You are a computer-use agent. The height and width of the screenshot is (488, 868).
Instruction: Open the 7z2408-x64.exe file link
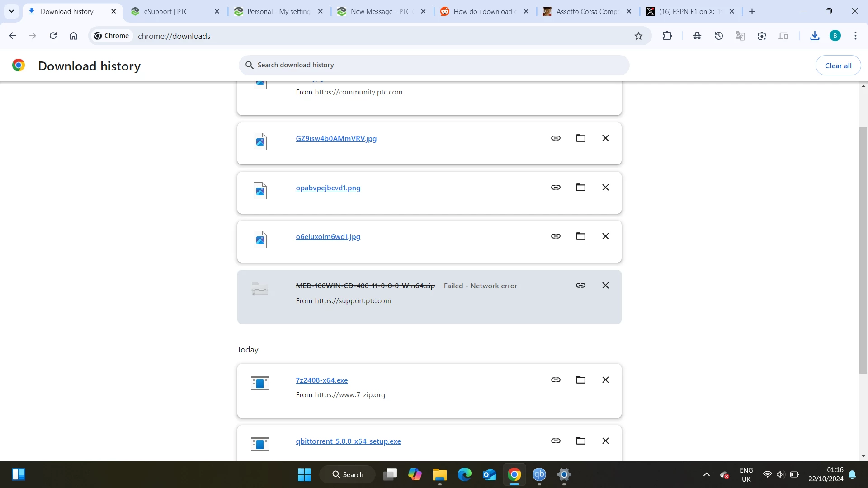(321, 380)
